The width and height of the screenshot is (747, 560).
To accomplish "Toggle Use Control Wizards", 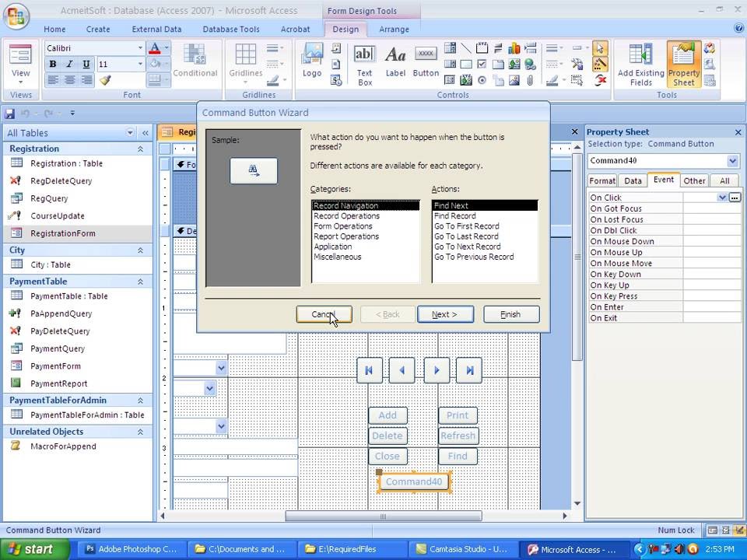I will pos(600,64).
